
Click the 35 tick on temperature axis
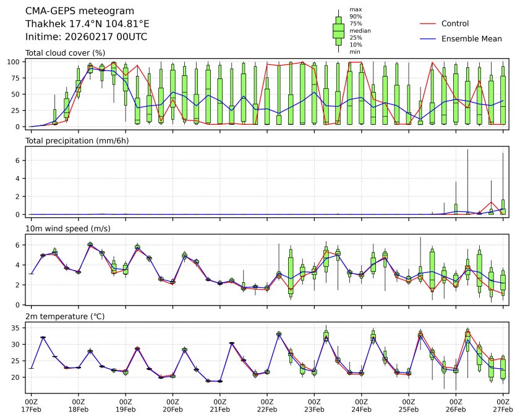click(17, 327)
